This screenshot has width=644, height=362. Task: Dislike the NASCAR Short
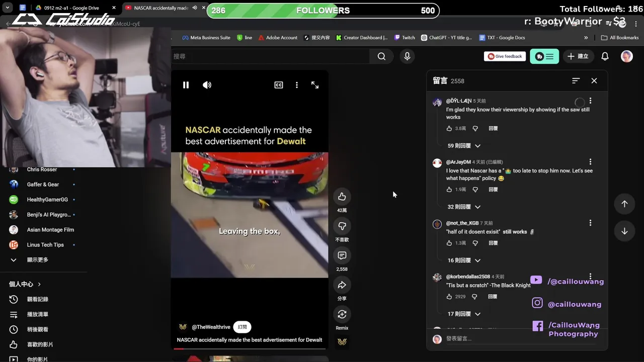click(342, 226)
